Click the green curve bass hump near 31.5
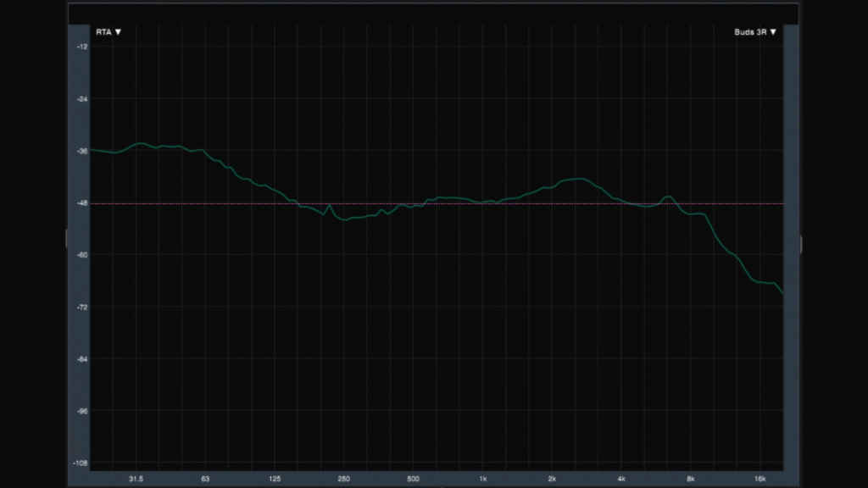Image resolution: width=868 pixels, height=488 pixels. [141, 144]
